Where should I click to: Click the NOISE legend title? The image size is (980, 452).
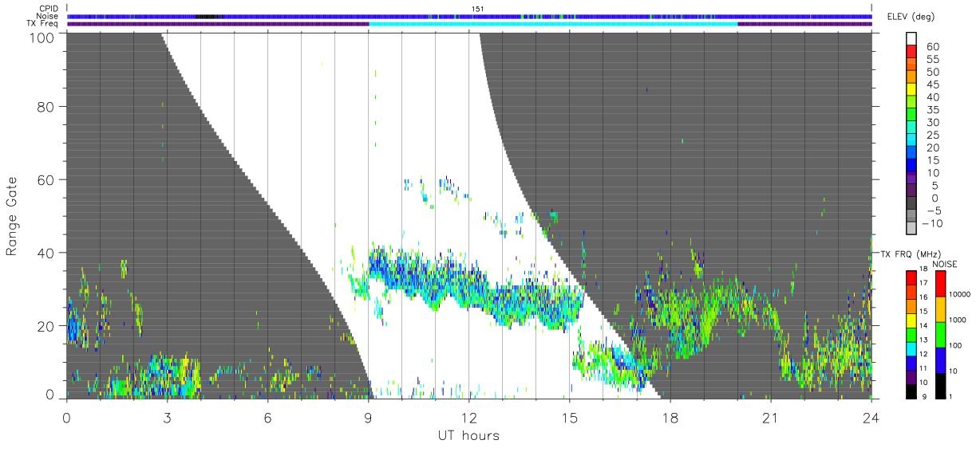coord(946,264)
